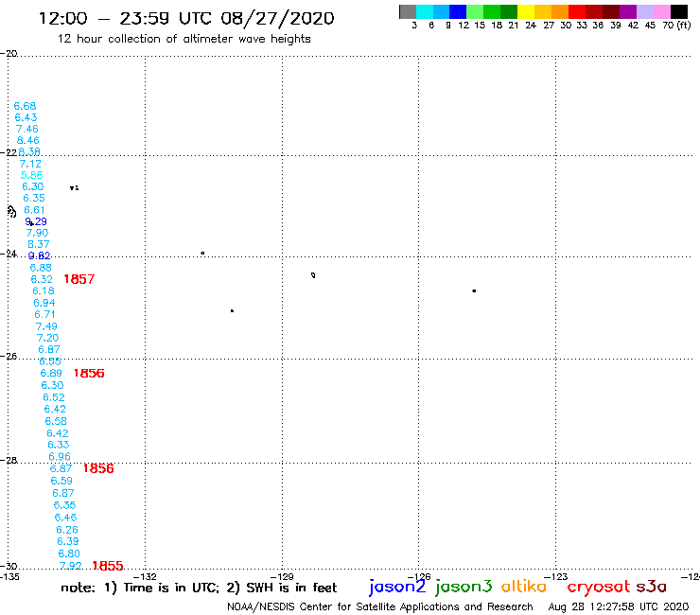This screenshot has width=700, height=615.
Task: Click the reading '6.94'
Action: (x=44, y=303)
